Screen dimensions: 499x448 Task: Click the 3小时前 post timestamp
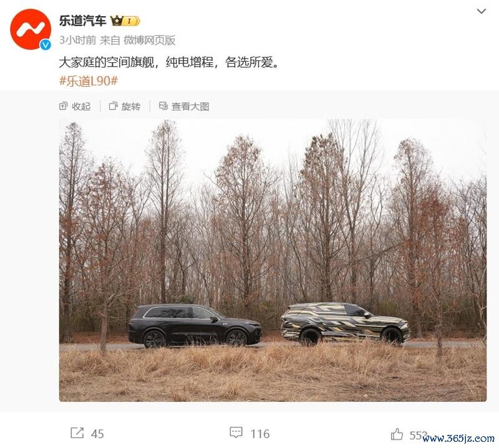(77, 40)
